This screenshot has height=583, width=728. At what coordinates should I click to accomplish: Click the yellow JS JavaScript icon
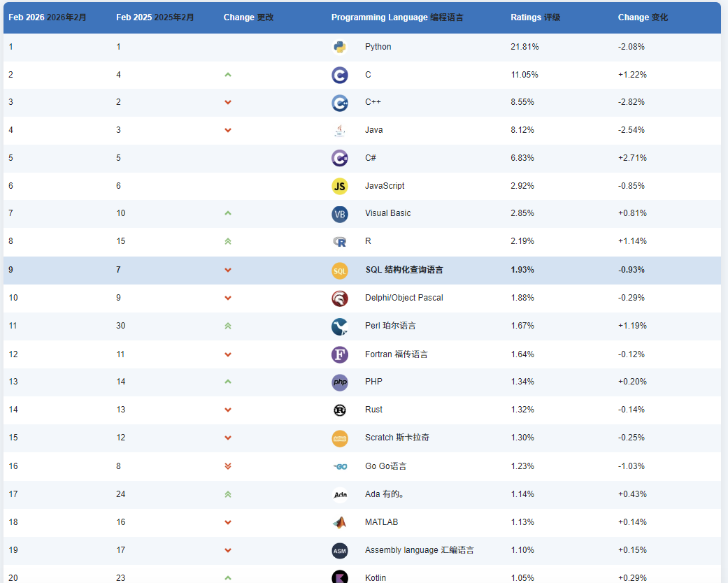click(x=340, y=186)
